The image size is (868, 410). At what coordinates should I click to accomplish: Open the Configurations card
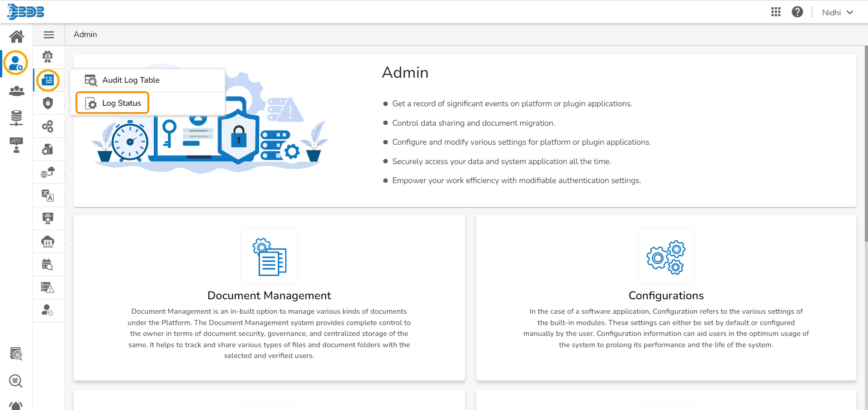click(x=665, y=296)
